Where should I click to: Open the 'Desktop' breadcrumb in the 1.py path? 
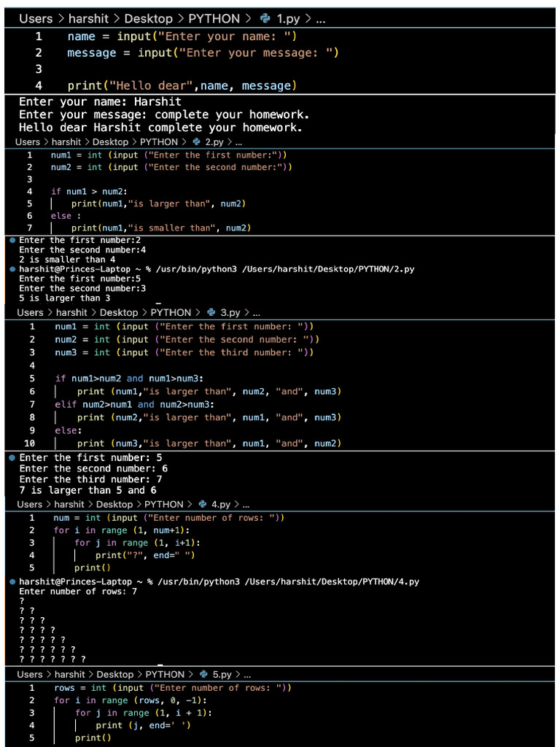[148, 19]
